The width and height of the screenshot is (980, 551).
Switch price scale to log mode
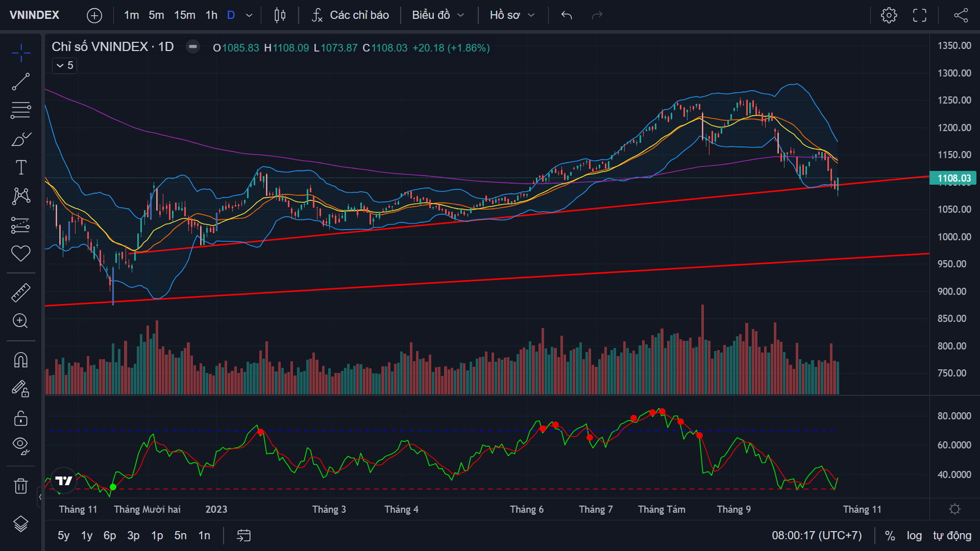point(914,536)
